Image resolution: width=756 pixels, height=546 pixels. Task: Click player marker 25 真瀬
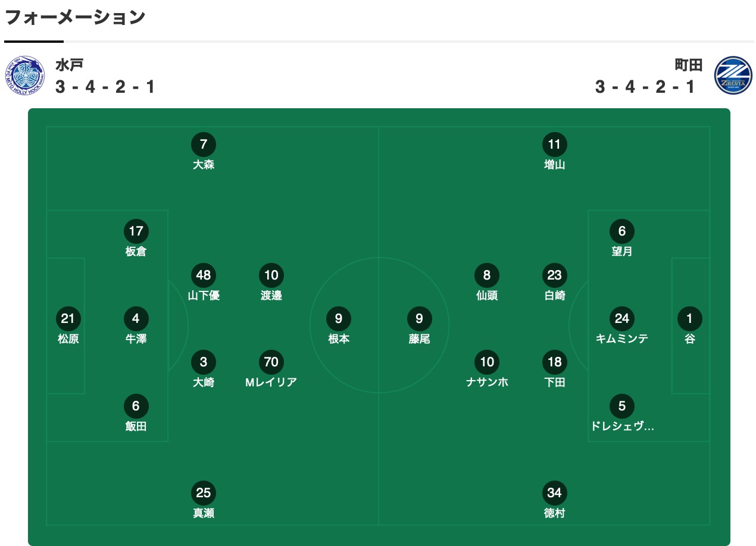(x=204, y=493)
